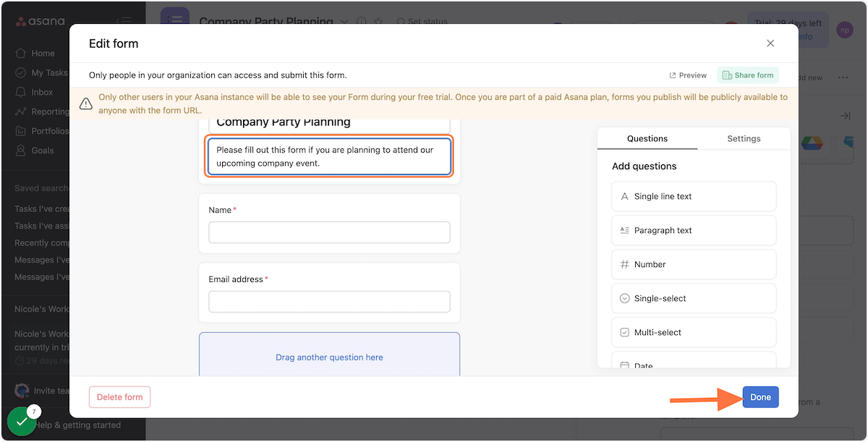868x442 pixels.
Task: Click the user avatar 'np'
Action: pos(844,30)
